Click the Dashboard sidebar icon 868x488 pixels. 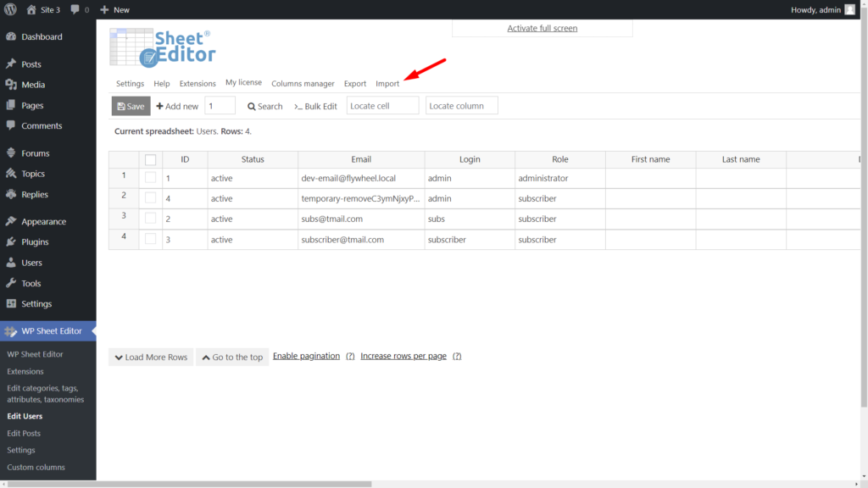[x=11, y=36]
